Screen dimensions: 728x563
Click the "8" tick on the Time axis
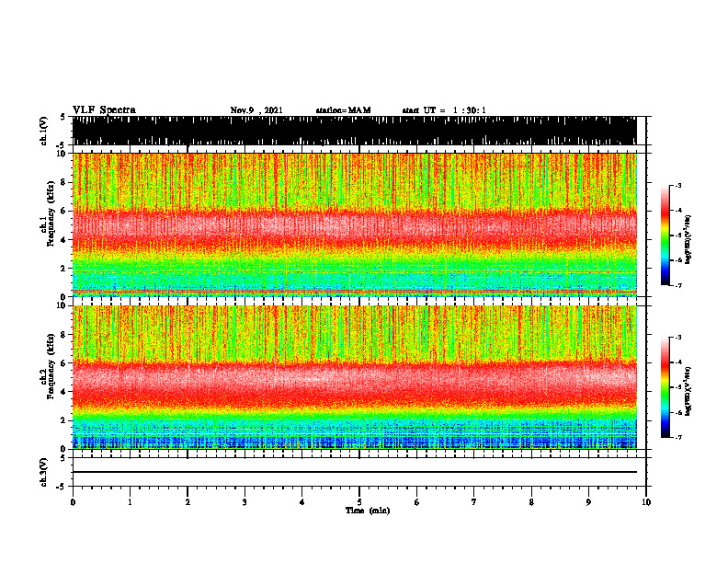coord(531,502)
